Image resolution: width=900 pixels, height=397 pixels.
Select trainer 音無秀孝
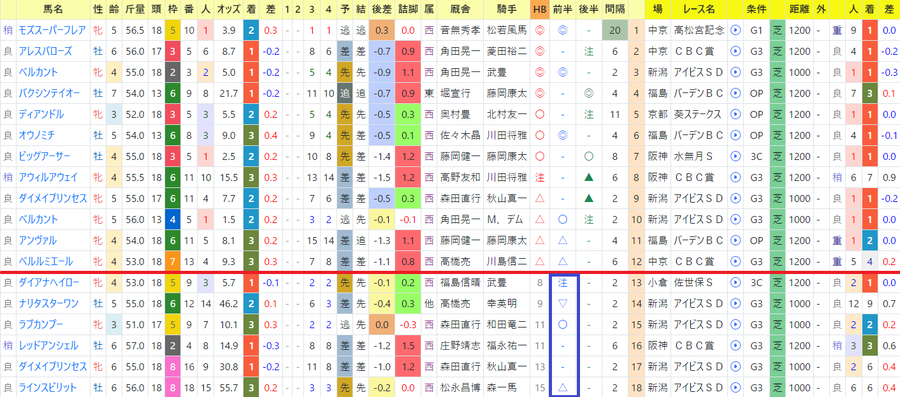(x=460, y=30)
